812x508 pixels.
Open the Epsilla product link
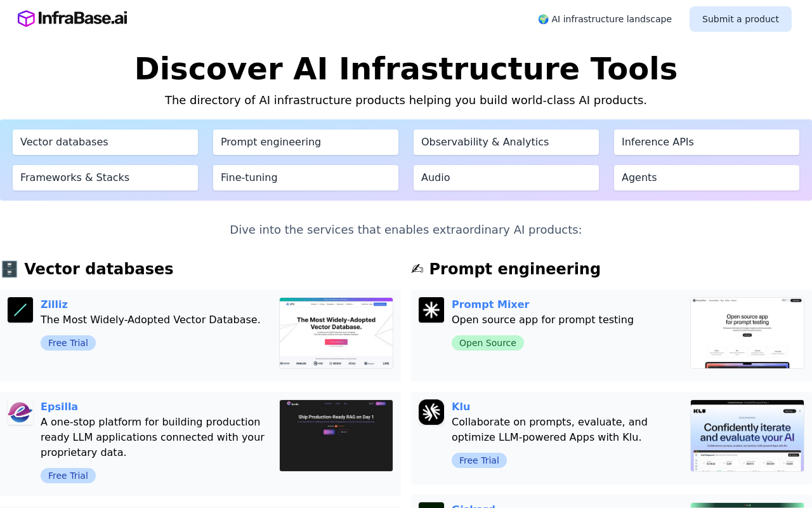pos(59,407)
